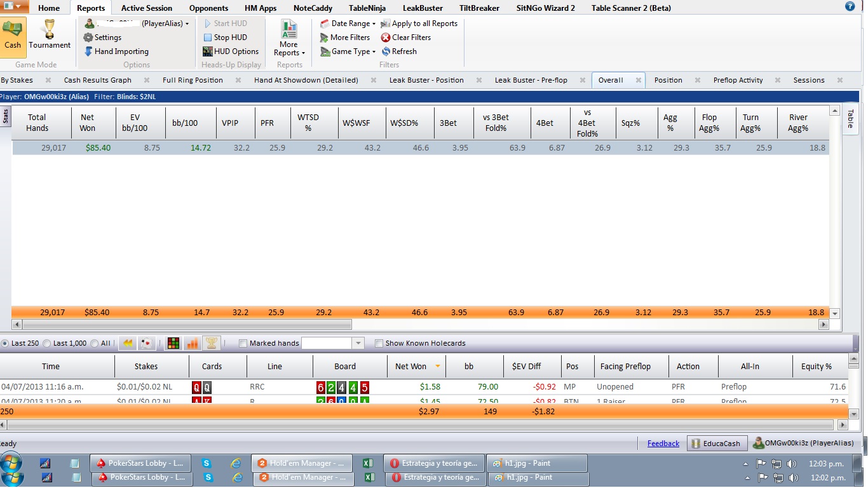The image size is (868, 488).
Task: Click the Feedback link
Action: [663, 444]
